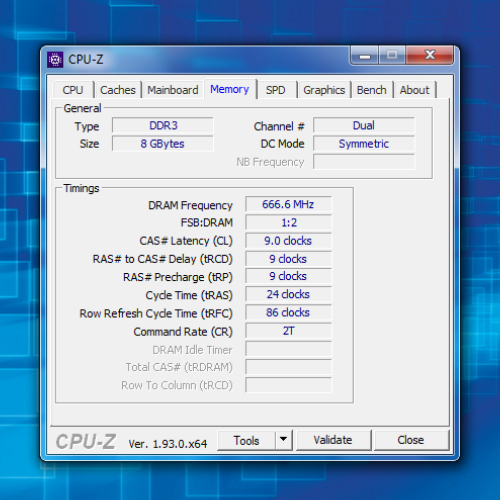Image resolution: width=500 pixels, height=500 pixels.
Task: Click the empty DRAM Idle Timer field
Action: click(x=288, y=349)
